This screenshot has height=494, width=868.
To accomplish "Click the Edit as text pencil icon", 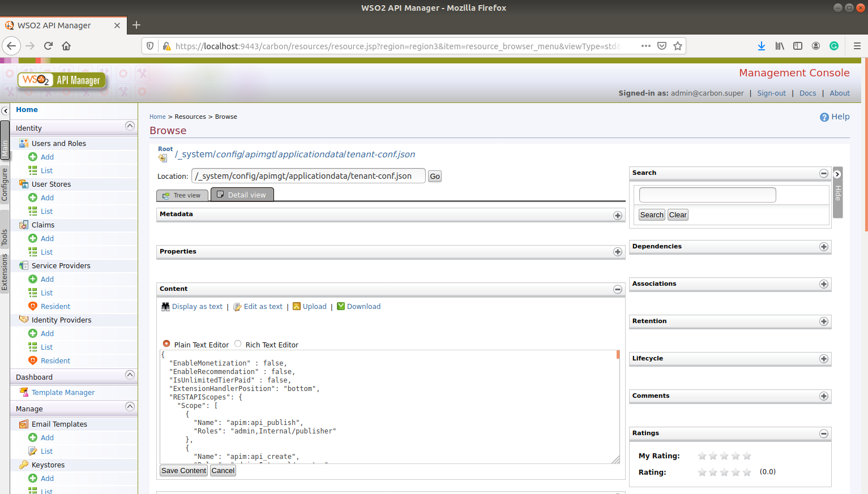I will tap(237, 306).
